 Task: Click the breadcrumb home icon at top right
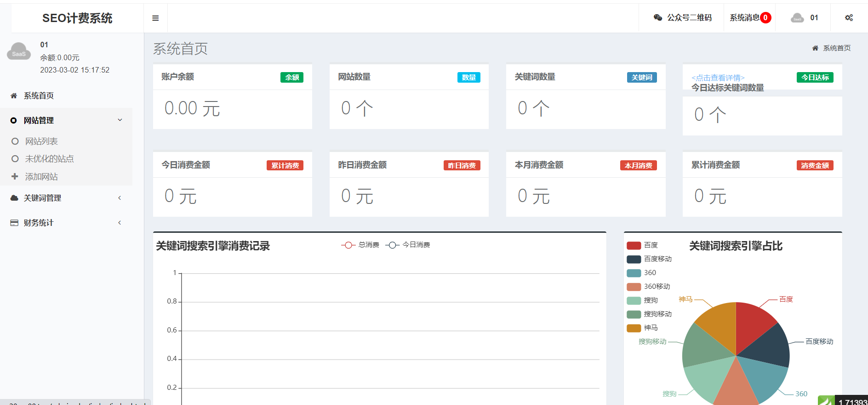pos(815,48)
